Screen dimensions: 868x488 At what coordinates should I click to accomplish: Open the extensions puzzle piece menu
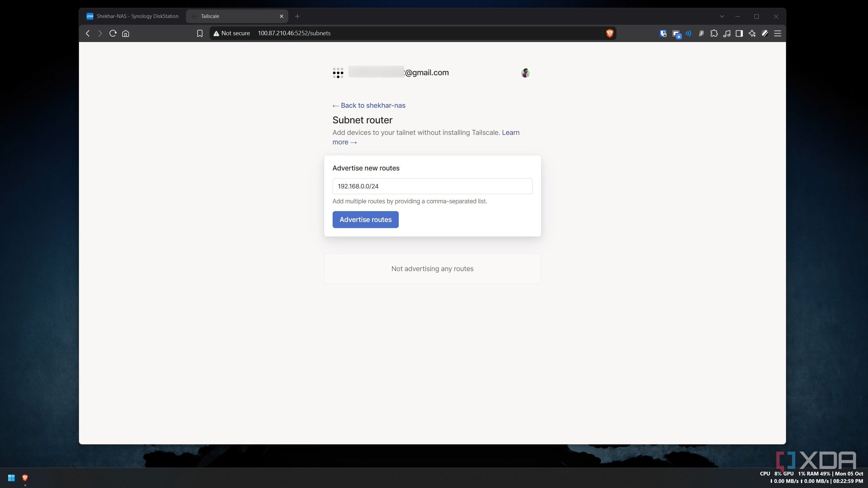(714, 33)
